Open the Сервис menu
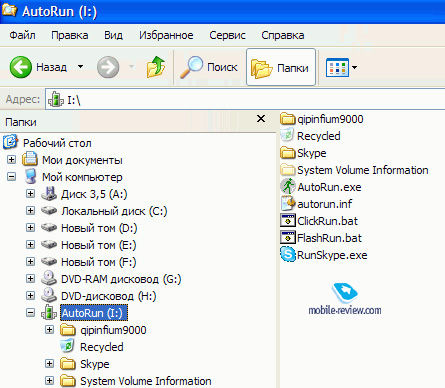This screenshot has height=388, width=445. coord(227,35)
